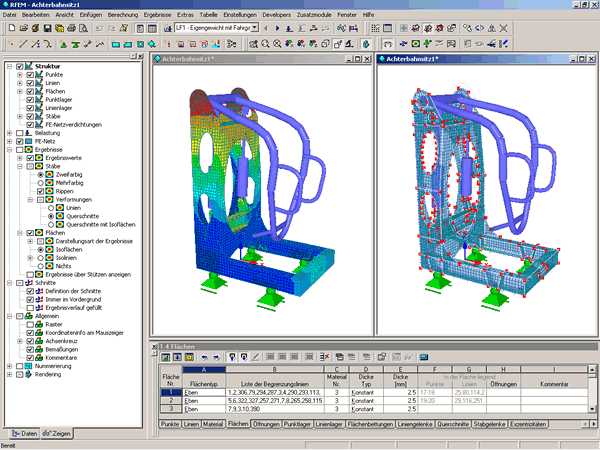The image size is (600, 450).
Task: Click the column B header in table
Action: [x=274, y=370]
